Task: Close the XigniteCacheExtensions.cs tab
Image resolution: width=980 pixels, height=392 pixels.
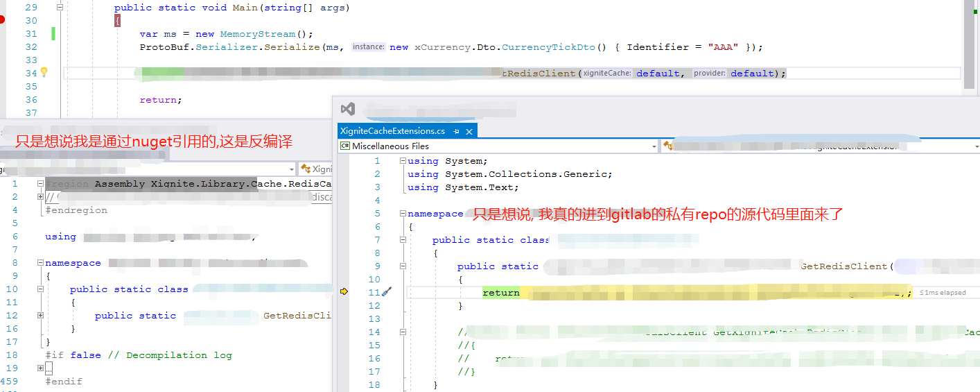Action: (469, 131)
